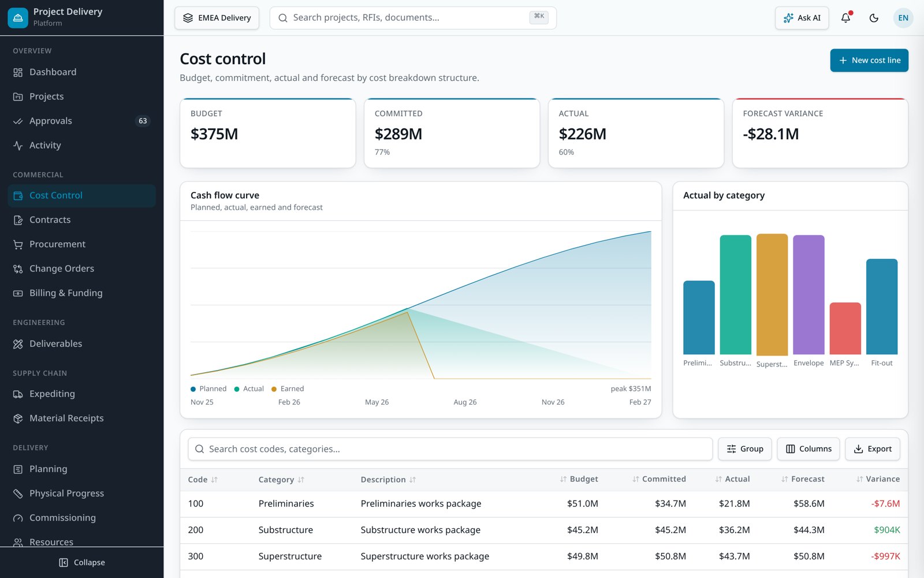Click the Approvals checkmark icon
The height and width of the screenshot is (578, 924).
(x=18, y=121)
